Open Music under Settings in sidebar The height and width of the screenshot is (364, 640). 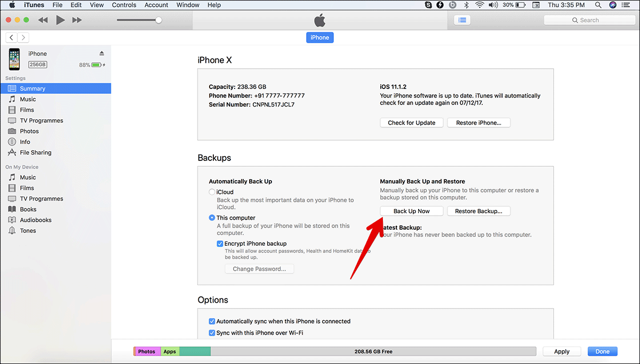point(55,99)
